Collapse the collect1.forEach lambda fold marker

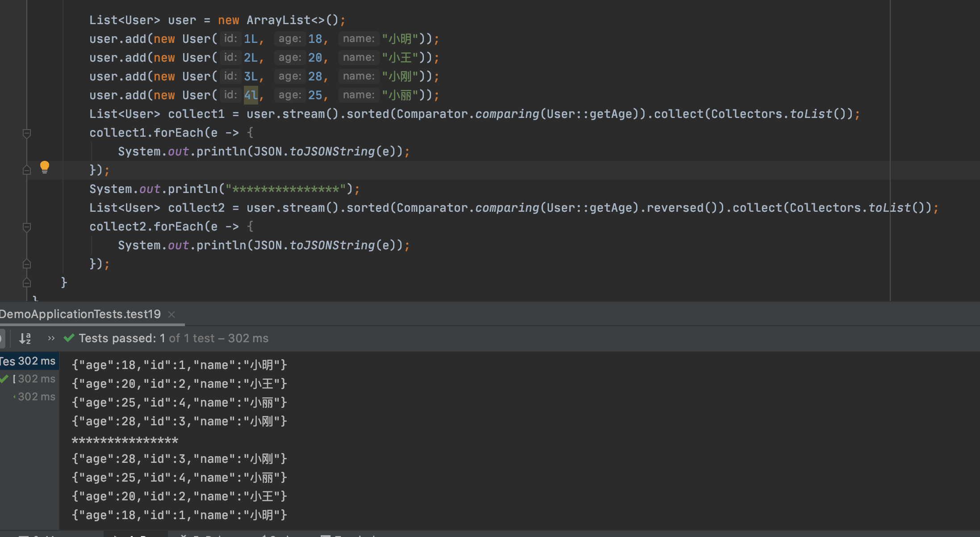tap(27, 133)
